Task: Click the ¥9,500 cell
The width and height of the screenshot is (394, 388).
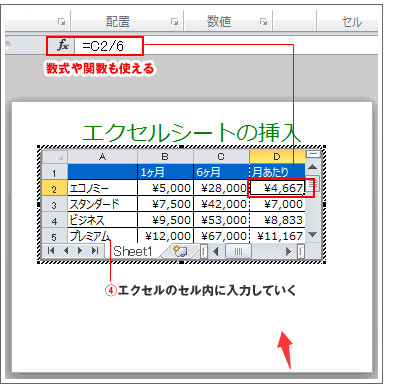Action: click(165, 220)
